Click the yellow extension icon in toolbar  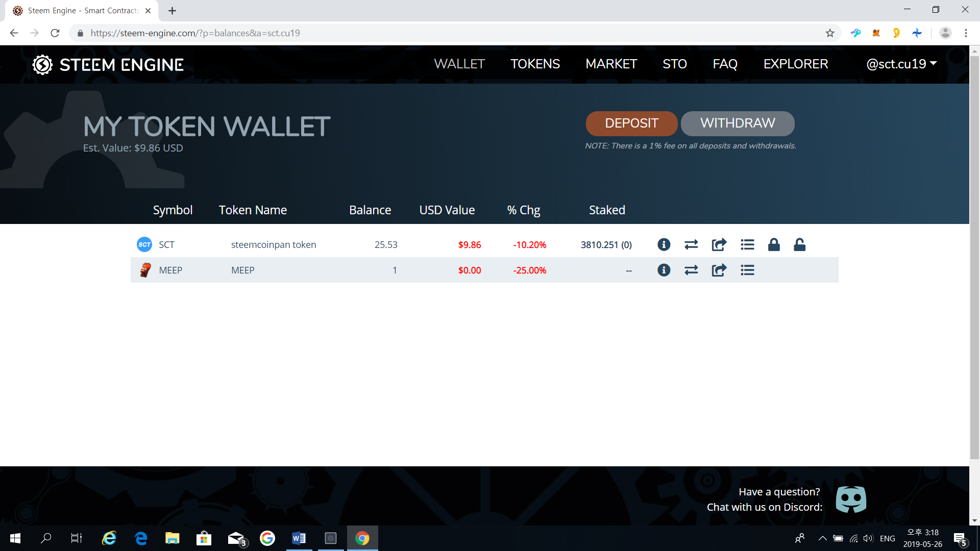click(x=896, y=33)
